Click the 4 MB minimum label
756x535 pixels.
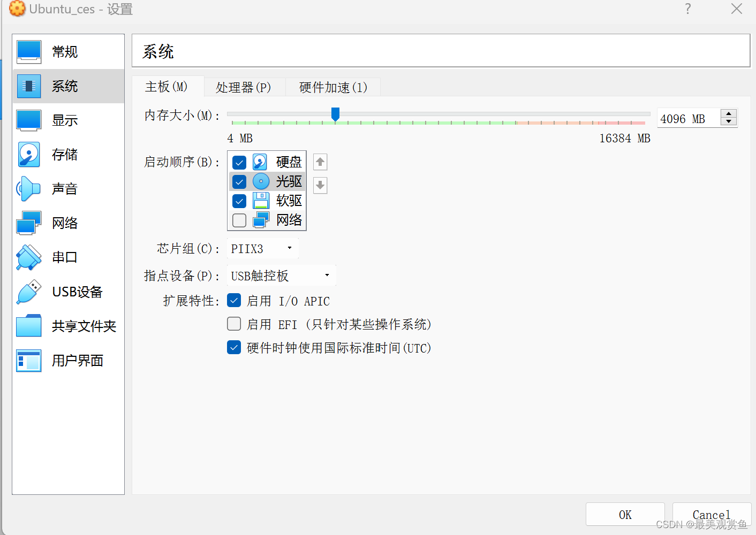tap(240, 138)
